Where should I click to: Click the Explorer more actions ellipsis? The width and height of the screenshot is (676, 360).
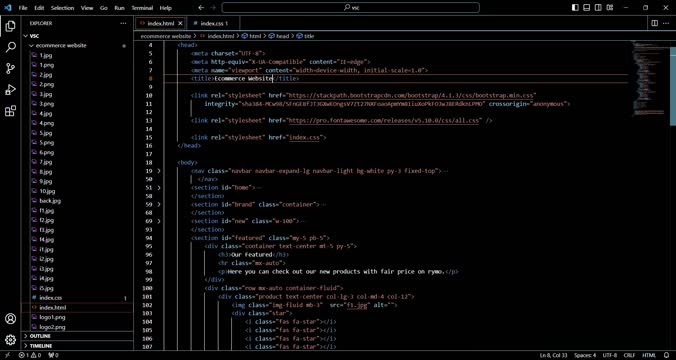tap(123, 23)
